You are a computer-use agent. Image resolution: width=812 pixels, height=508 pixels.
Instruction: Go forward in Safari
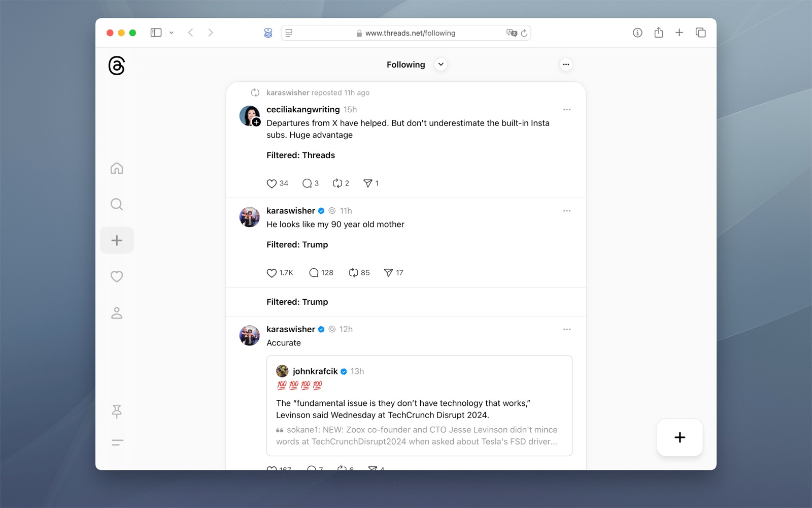tap(211, 33)
